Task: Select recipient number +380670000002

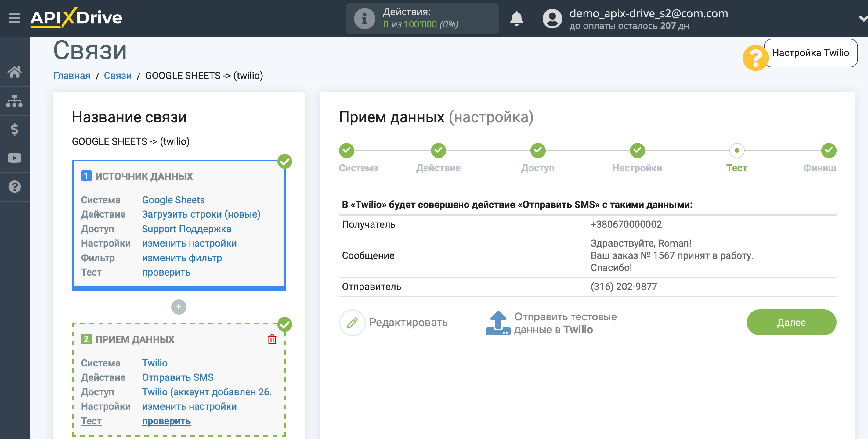Action: (x=626, y=224)
